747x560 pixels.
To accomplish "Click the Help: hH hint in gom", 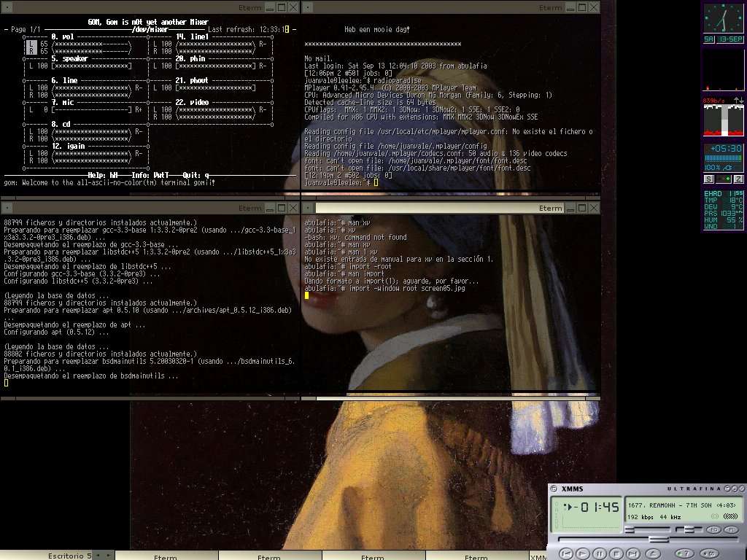I will click(103, 175).
